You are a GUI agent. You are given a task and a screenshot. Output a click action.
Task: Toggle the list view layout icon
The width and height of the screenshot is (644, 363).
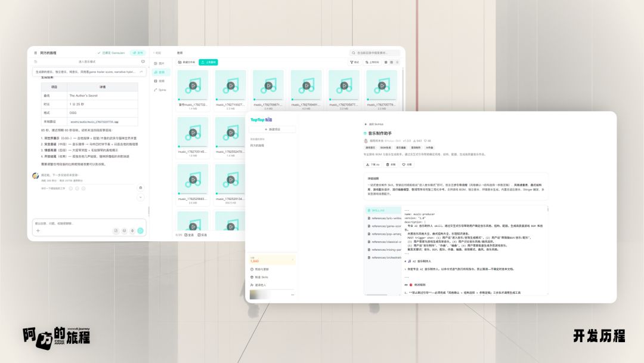pyautogui.click(x=397, y=63)
